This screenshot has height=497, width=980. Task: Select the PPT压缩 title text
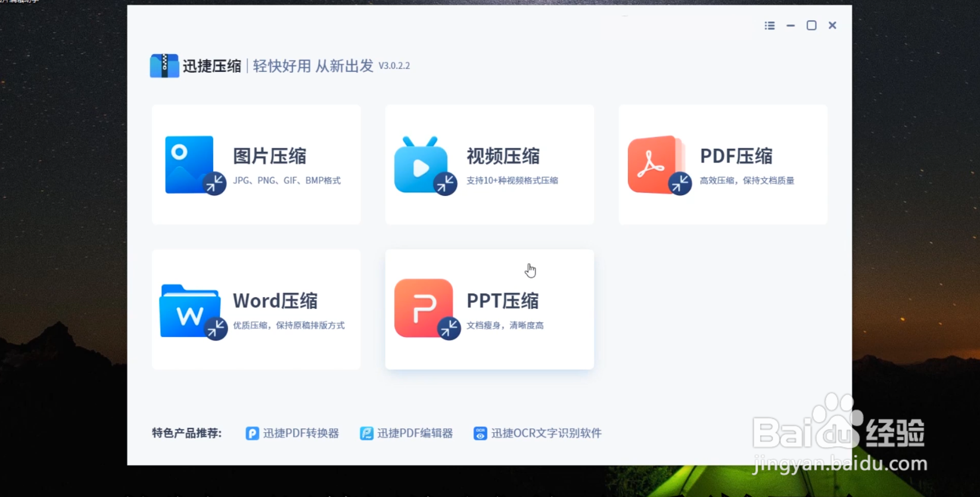click(x=502, y=301)
